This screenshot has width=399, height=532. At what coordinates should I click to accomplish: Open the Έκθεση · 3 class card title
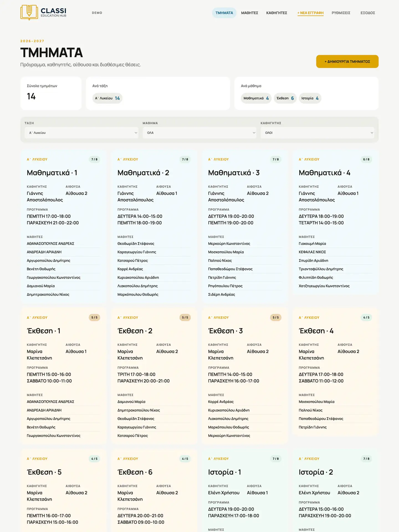[x=226, y=331]
